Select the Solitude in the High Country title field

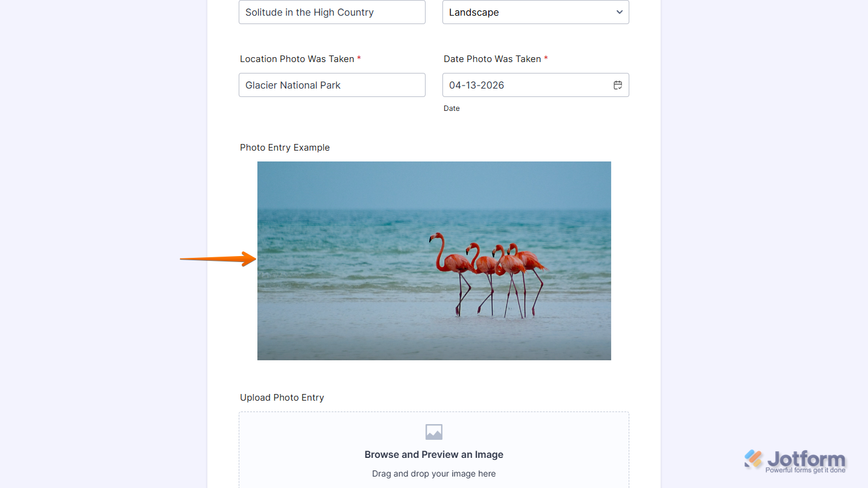(x=332, y=12)
